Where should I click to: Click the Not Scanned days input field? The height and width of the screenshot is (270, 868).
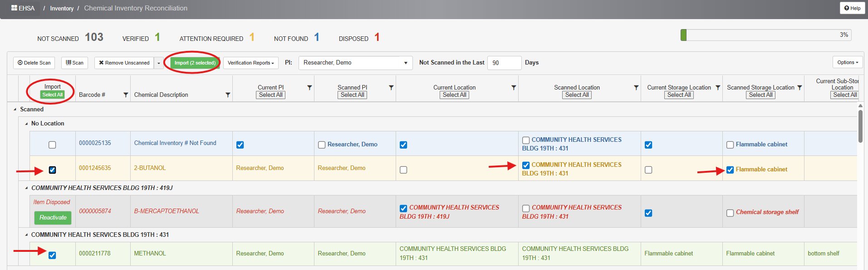click(x=504, y=63)
